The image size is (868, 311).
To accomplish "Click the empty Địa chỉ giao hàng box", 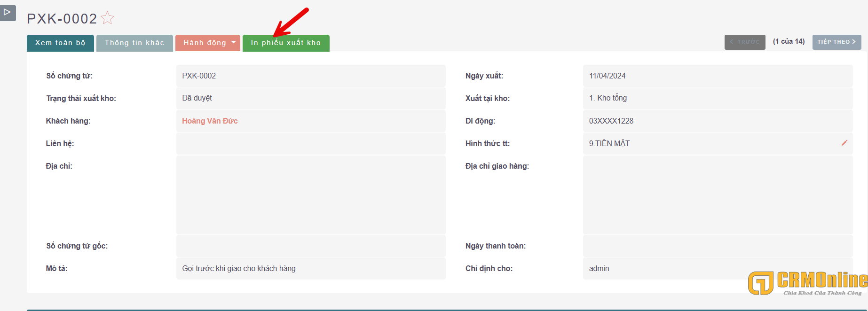I will (x=717, y=195).
